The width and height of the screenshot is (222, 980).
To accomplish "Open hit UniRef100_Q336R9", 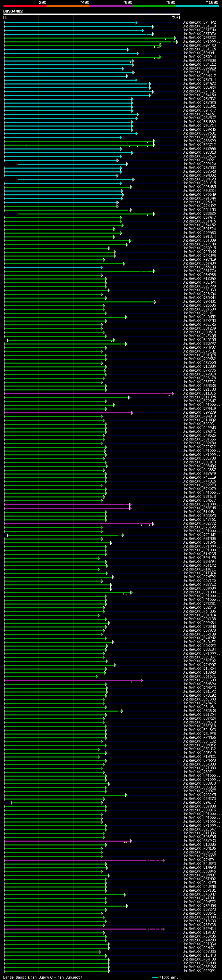I will point(199,141).
